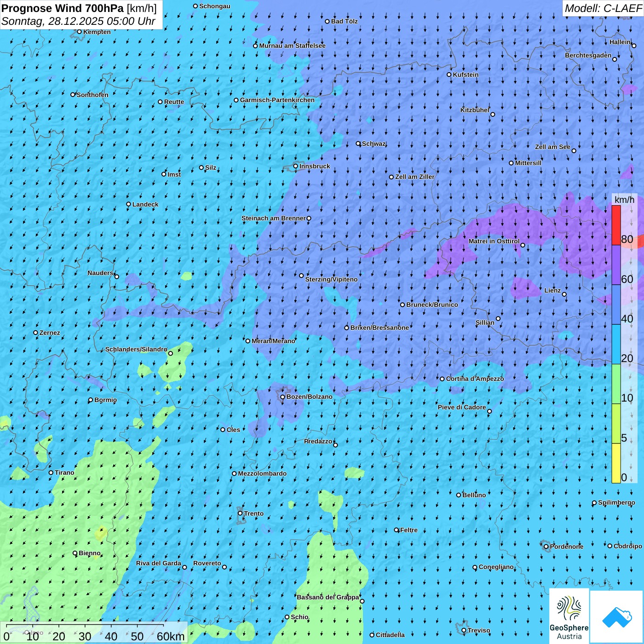644x644 pixels.
Task: Select the Meran/Merano marker circle
Action: tap(248, 341)
